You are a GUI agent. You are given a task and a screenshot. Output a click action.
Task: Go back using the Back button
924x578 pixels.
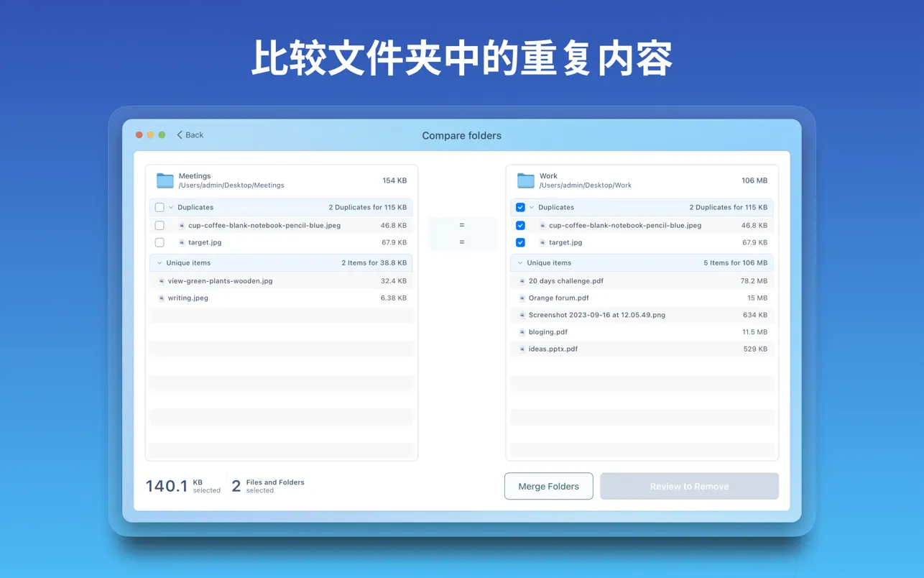pyautogui.click(x=190, y=135)
